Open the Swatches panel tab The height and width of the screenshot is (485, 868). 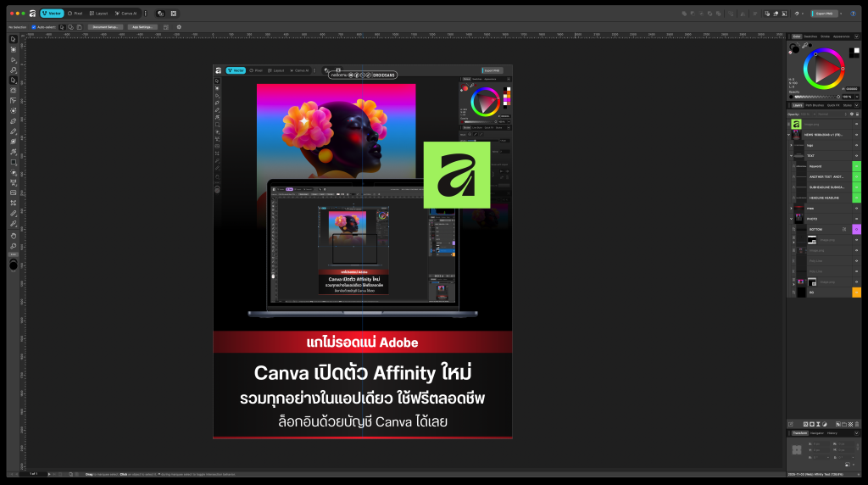(810, 36)
